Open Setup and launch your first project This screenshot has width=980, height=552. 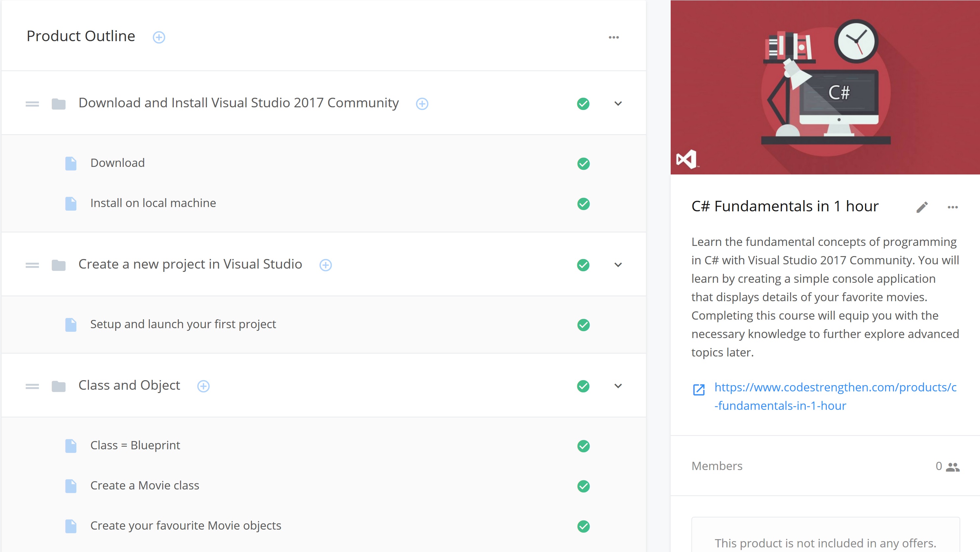tap(183, 324)
